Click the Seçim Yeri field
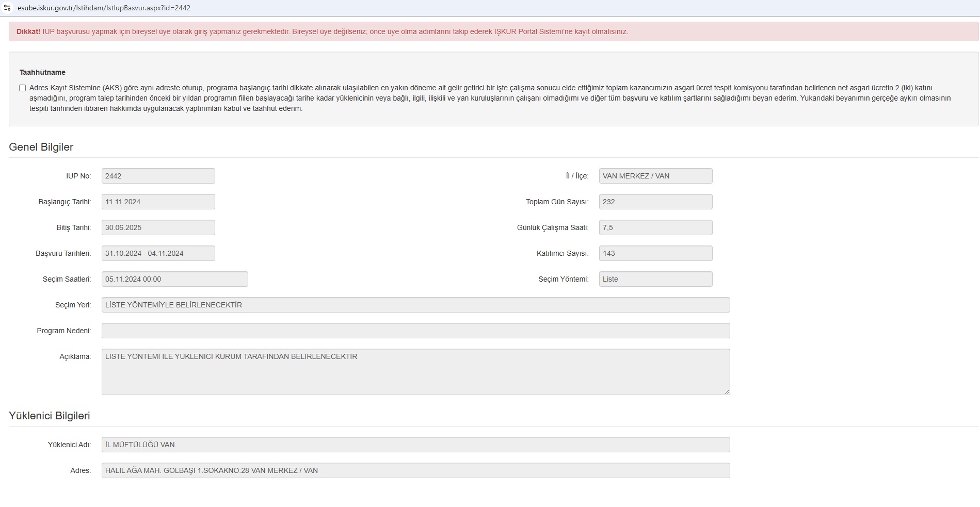 (416, 305)
